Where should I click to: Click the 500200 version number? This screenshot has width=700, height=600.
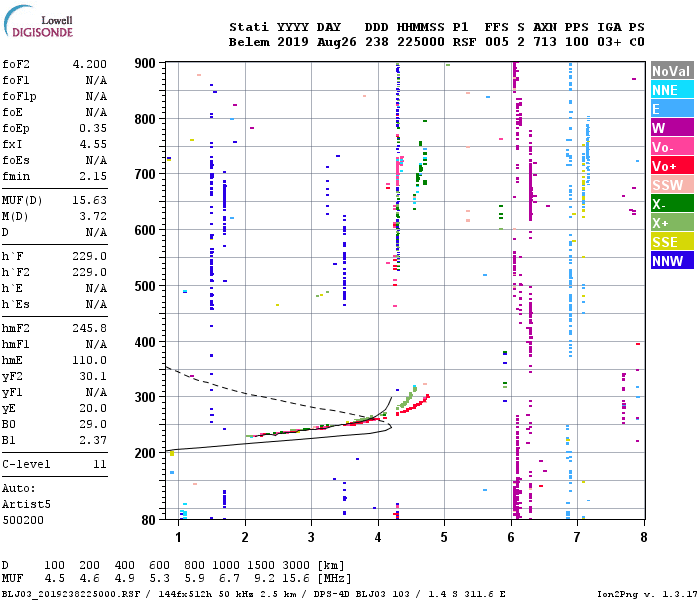23,520
